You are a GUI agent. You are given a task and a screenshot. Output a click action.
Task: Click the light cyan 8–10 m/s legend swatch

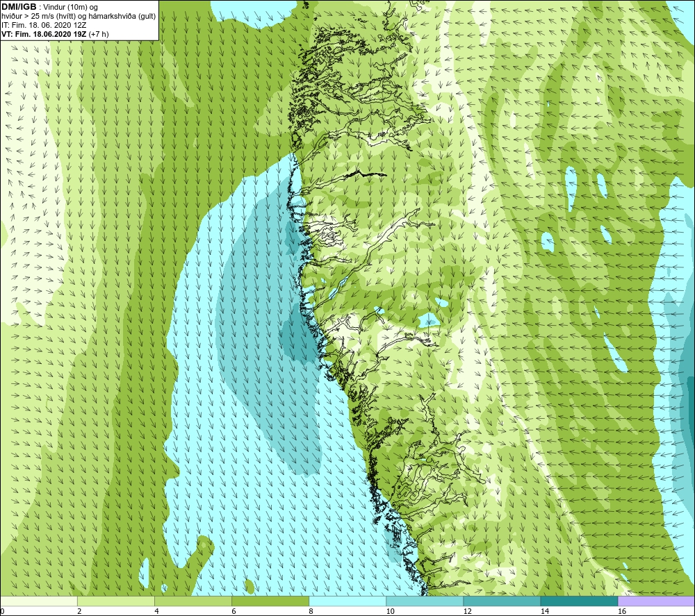(x=347, y=601)
